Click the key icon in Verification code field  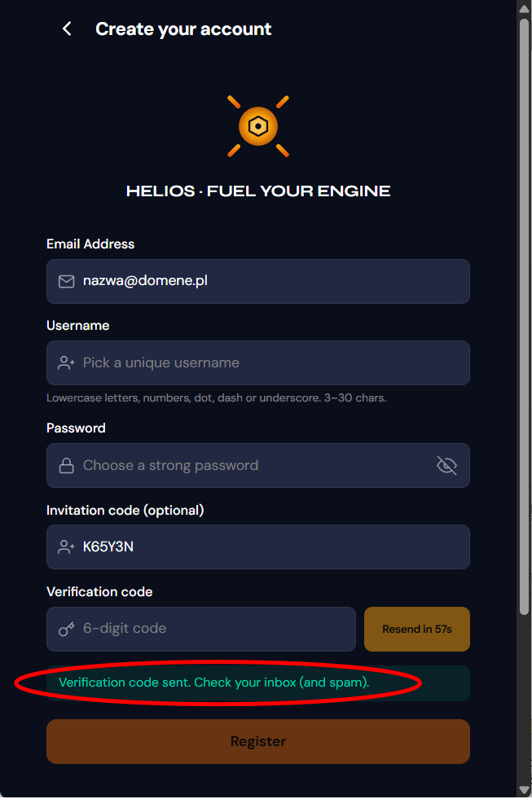66,630
